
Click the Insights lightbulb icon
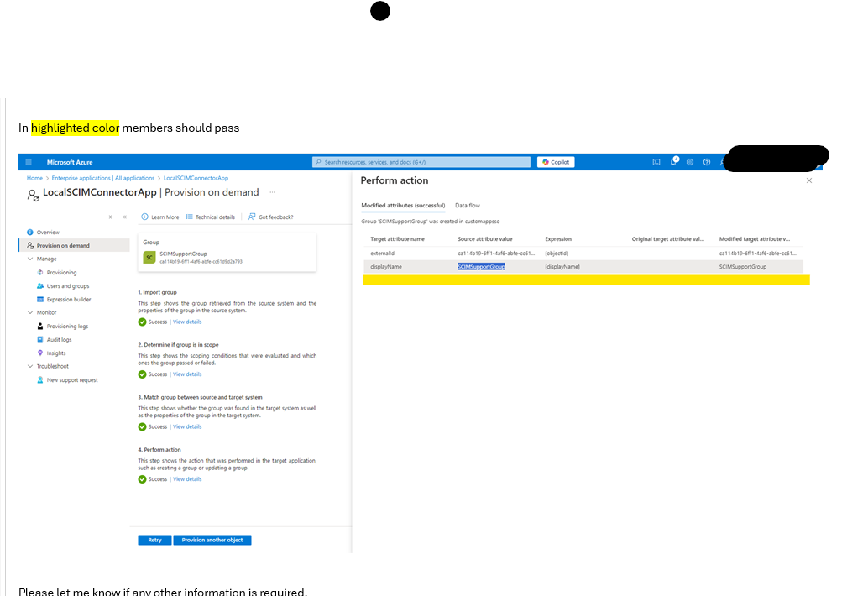pyautogui.click(x=39, y=353)
